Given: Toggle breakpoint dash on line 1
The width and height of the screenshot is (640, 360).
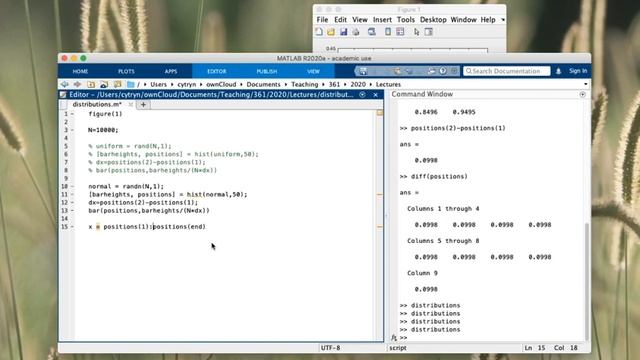Looking at the screenshot, I should coord(73,114).
